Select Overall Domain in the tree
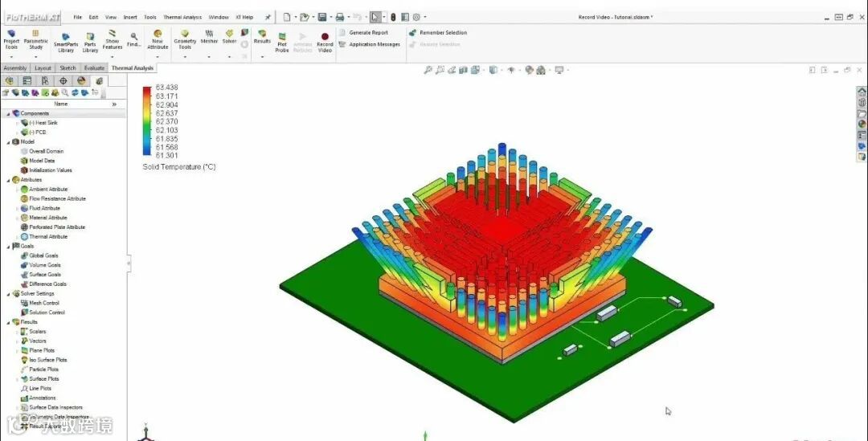 (x=42, y=151)
